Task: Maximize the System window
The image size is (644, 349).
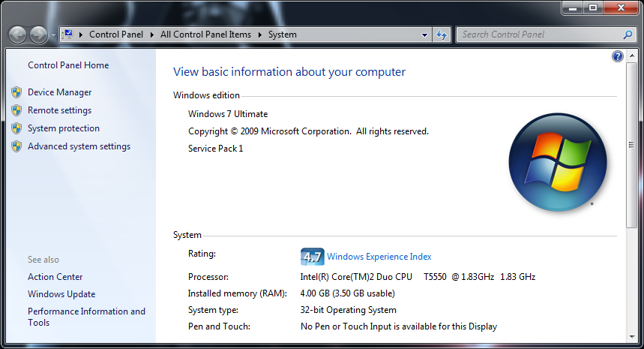Action: pos(593,8)
